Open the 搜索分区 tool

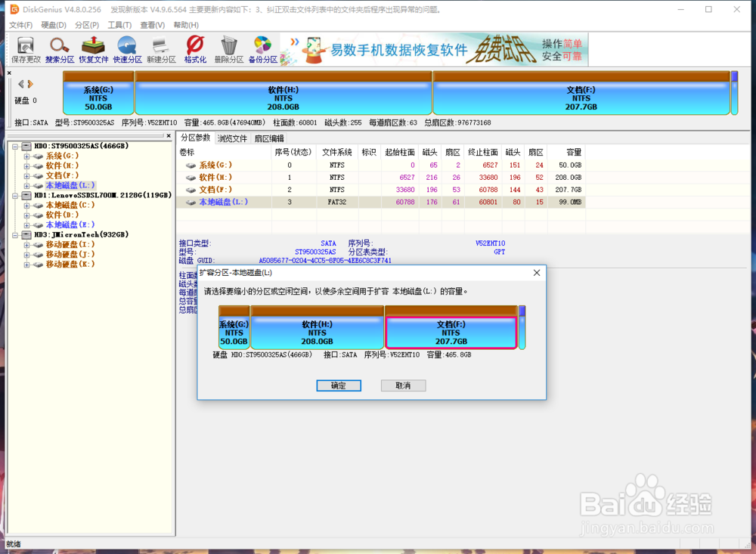point(59,49)
